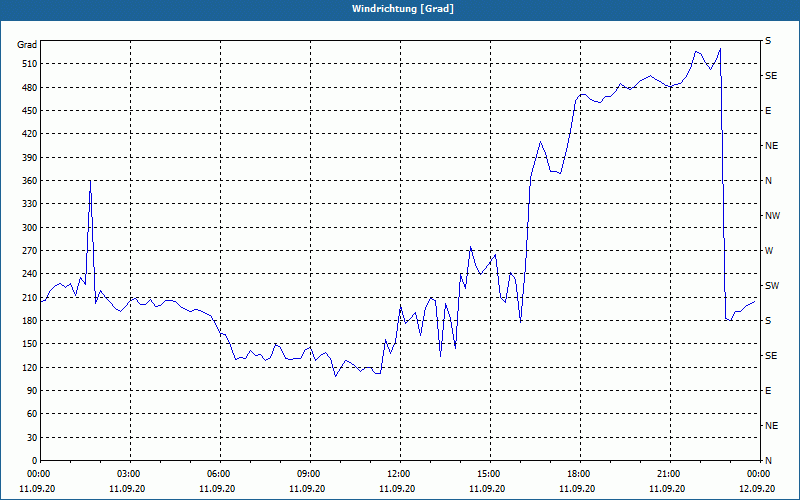The width and height of the screenshot is (800, 500).
Task: Click the 18:00 time label
Action: click(x=579, y=473)
